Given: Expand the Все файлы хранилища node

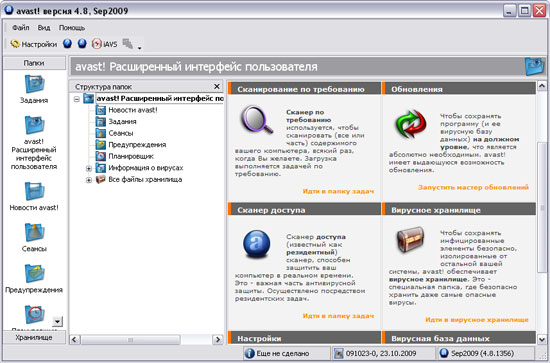Looking at the screenshot, I should click(89, 180).
